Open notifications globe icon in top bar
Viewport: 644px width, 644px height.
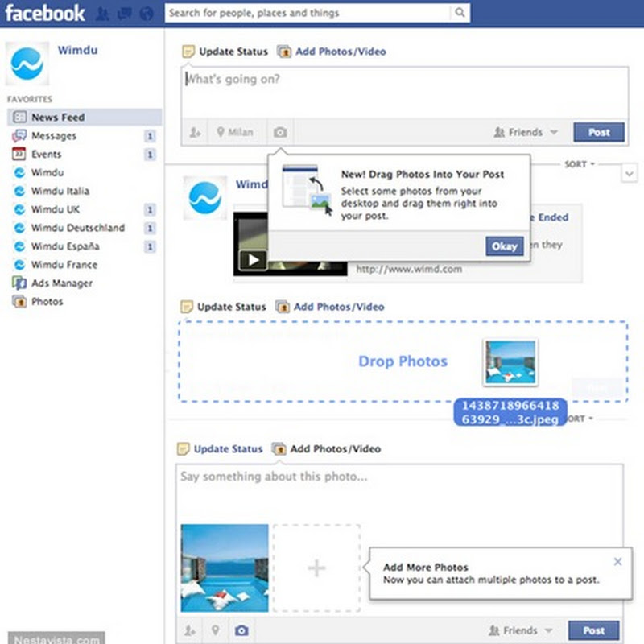(x=147, y=14)
